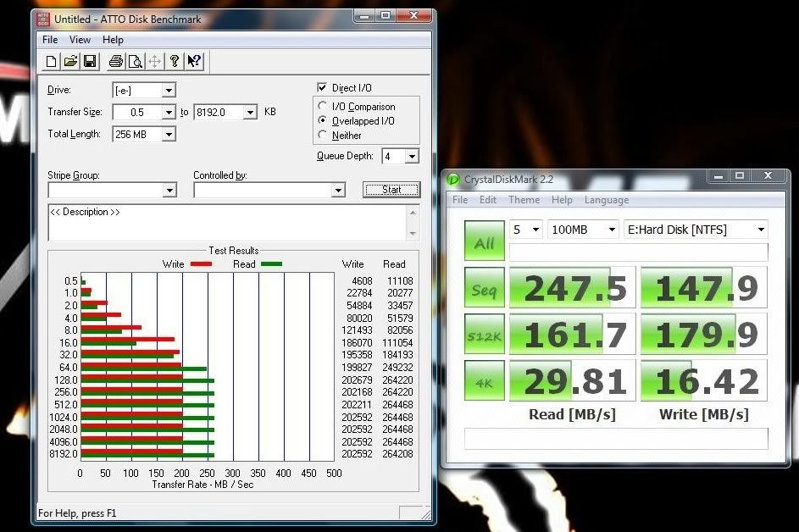Open the View menu in ATTO
Viewport: 799px width, 532px height.
coord(80,40)
